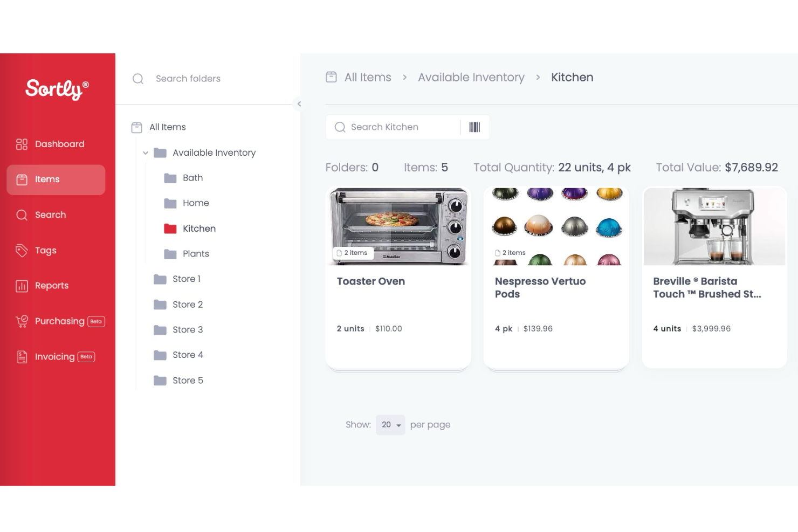The height and width of the screenshot is (532, 798).
Task: Select All Items in folder tree
Action: tap(168, 127)
